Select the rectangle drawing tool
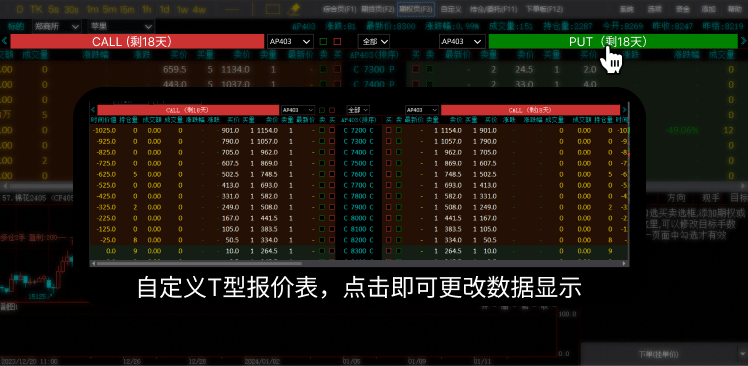Viewport: 748px width, 366px height. point(272,9)
